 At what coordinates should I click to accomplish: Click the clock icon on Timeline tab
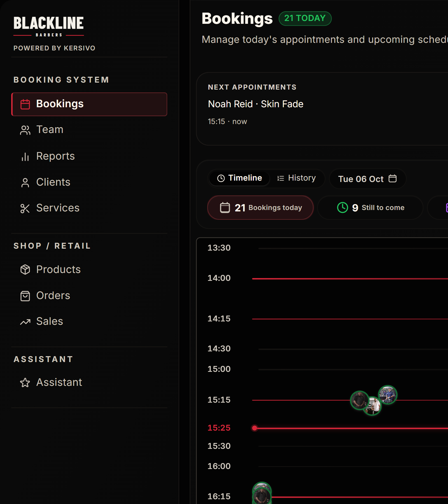[221, 178]
